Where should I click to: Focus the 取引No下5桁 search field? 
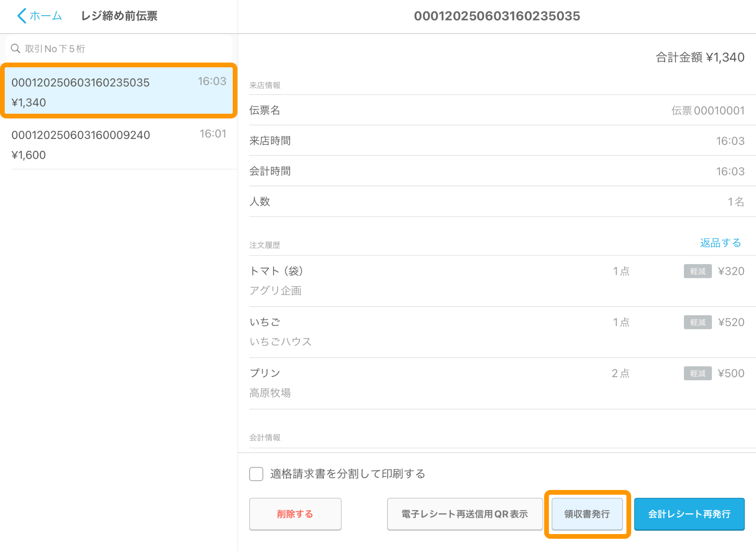119,48
